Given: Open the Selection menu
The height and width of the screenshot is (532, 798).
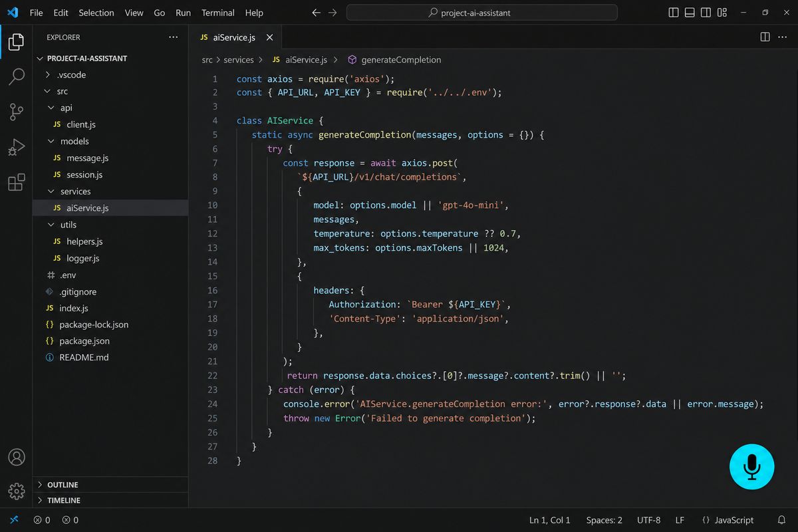Looking at the screenshot, I should pos(96,13).
